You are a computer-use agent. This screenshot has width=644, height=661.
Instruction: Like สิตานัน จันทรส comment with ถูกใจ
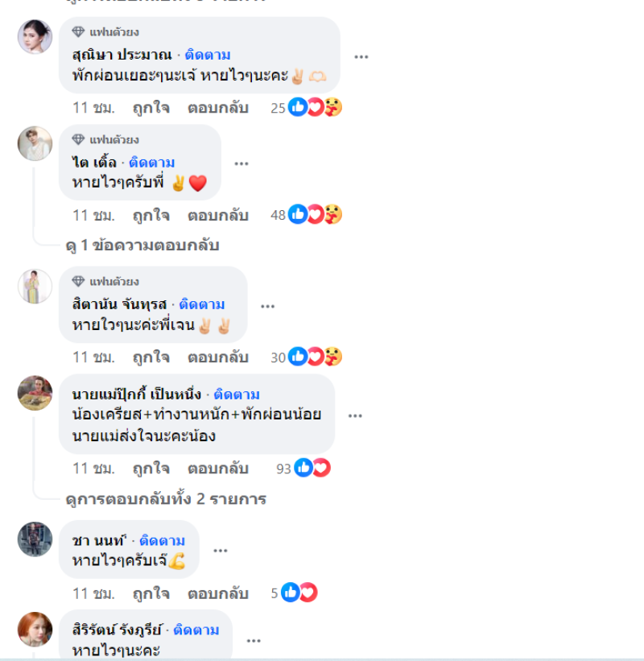coord(151,357)
